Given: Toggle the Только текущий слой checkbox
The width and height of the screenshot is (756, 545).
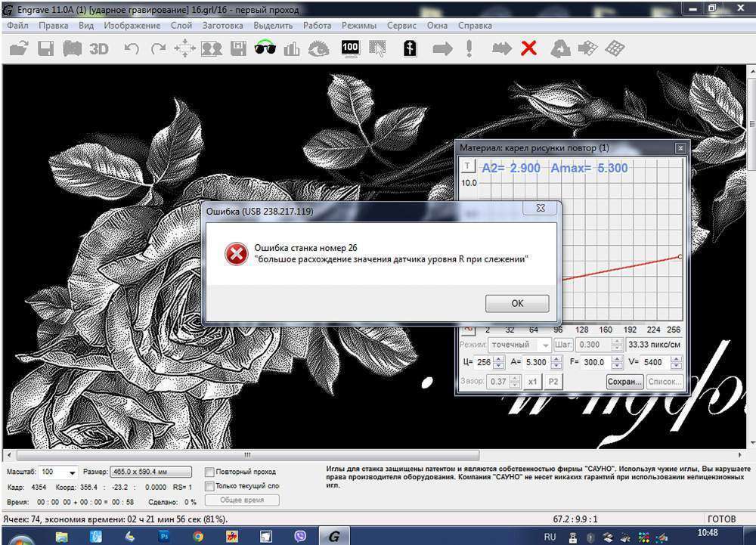Looking at the screenshot, I should point(209,486).
